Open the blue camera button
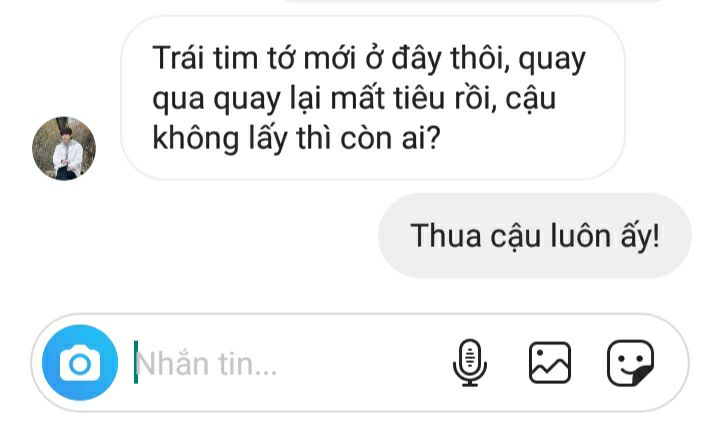The width and height of the screenshot is (719, 441). point(80,363)
